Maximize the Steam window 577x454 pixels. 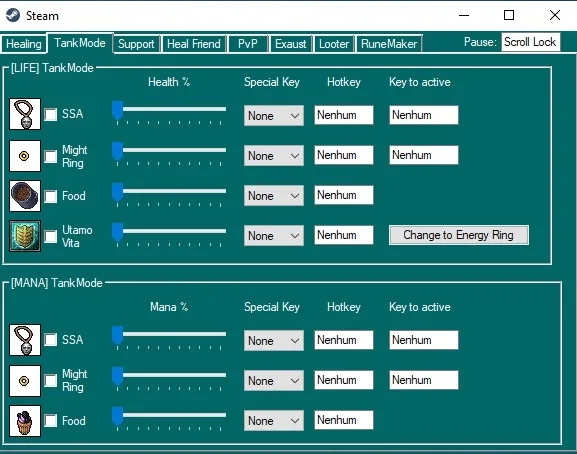(509, 15)
